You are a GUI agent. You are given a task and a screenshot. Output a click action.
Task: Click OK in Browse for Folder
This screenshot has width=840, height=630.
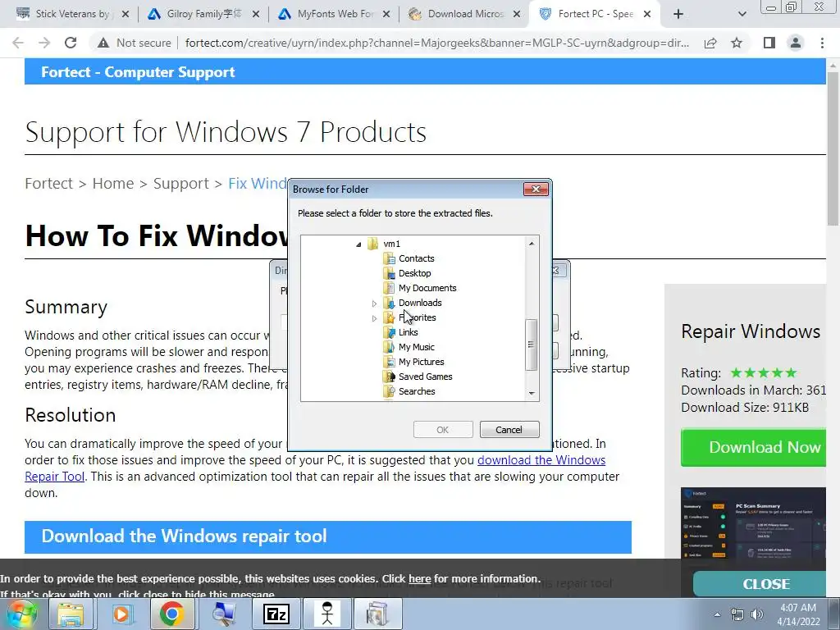(442, 430)
